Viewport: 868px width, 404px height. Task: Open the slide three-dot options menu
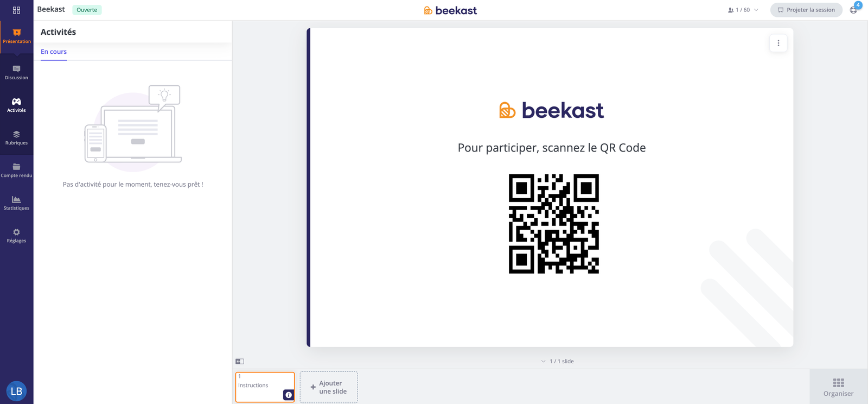[x=778, y=43]
